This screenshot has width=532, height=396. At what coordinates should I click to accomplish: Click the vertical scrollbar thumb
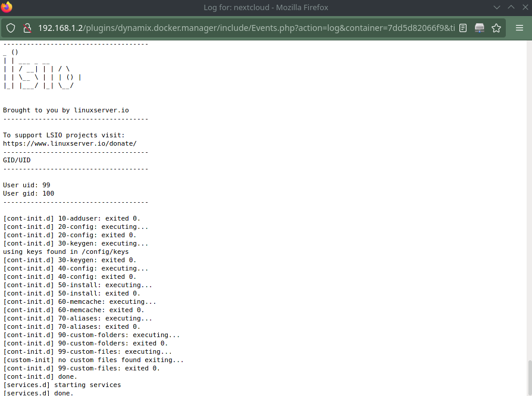click(x=530, y=378)
